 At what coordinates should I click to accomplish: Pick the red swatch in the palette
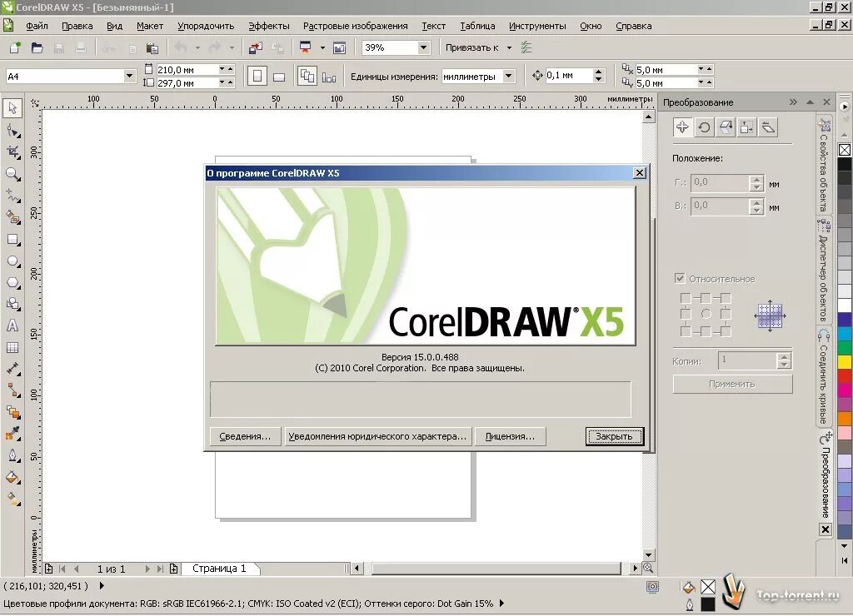click(845, 375)
